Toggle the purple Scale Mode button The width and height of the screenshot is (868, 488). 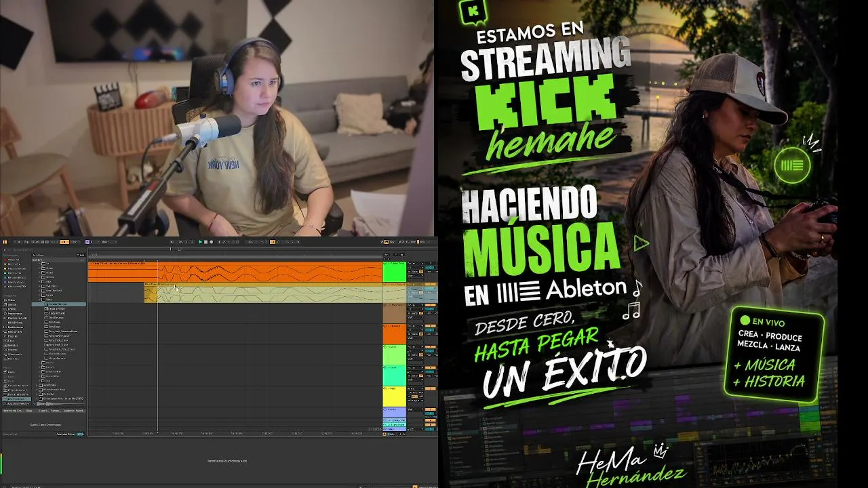point(88,242)
